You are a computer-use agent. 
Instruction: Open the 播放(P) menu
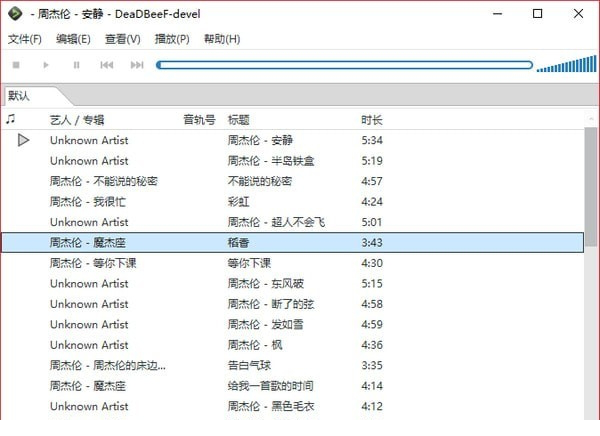pos(172,39)
